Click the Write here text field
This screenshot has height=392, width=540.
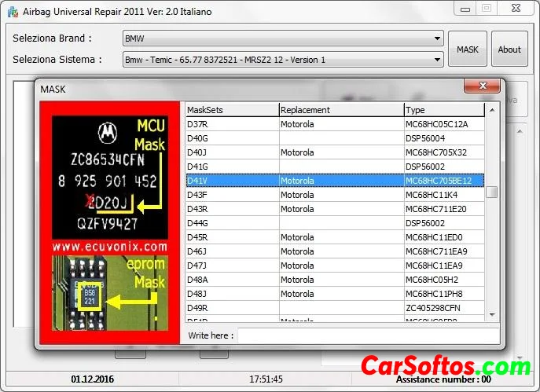(368, 336)
